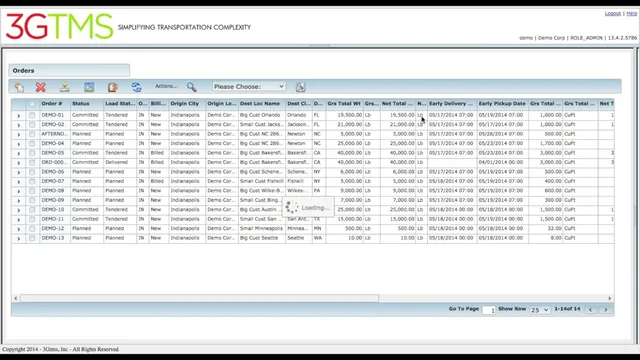
Task: Click the Help link
Action: tap(631, 13)
